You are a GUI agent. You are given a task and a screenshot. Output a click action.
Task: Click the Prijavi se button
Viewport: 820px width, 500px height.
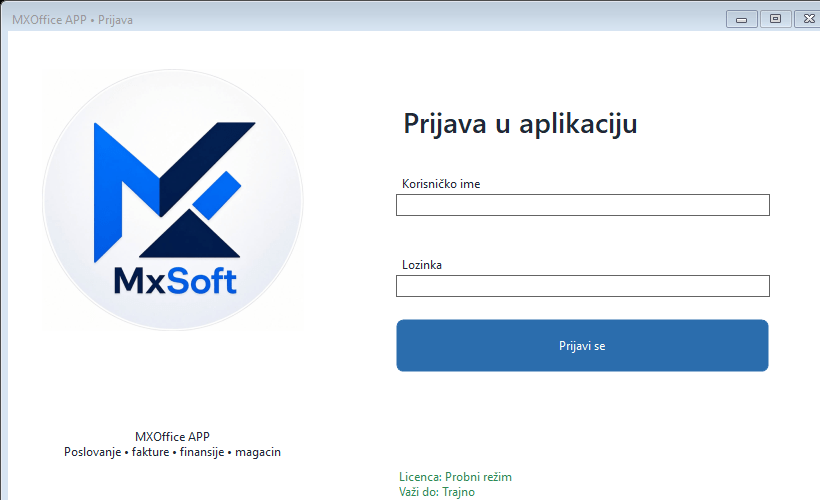(582, 346)
